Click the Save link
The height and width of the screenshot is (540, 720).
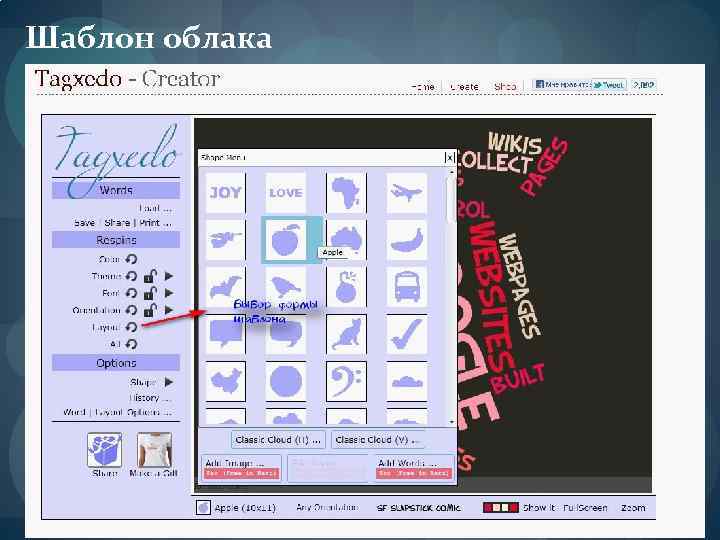click(x=84, y=223)
